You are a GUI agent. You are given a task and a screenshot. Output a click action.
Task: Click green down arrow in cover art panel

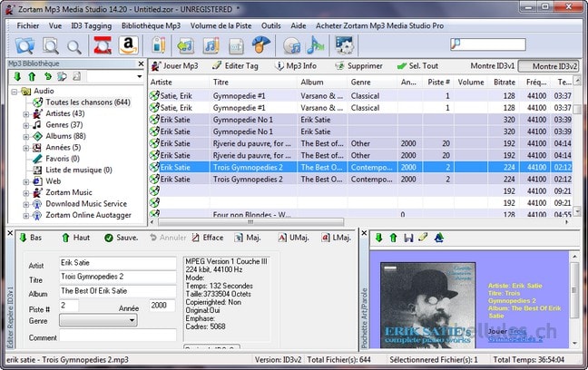(378, 238)
